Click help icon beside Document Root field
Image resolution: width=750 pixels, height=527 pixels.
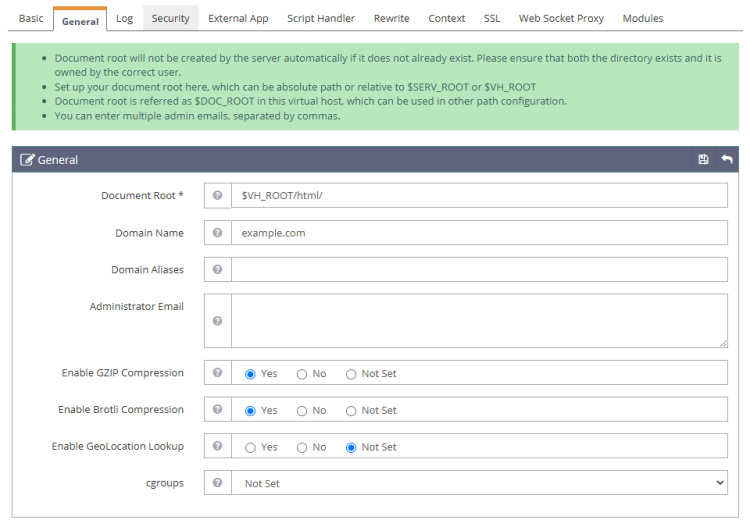tap(217, 196)
